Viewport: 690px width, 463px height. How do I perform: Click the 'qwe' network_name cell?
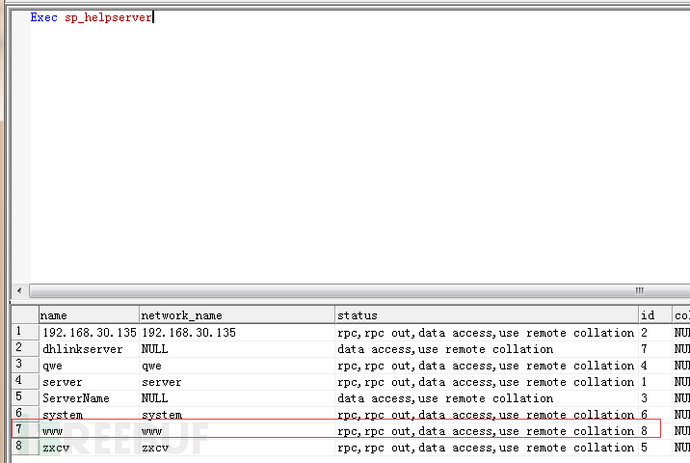[x=237, y=365]
